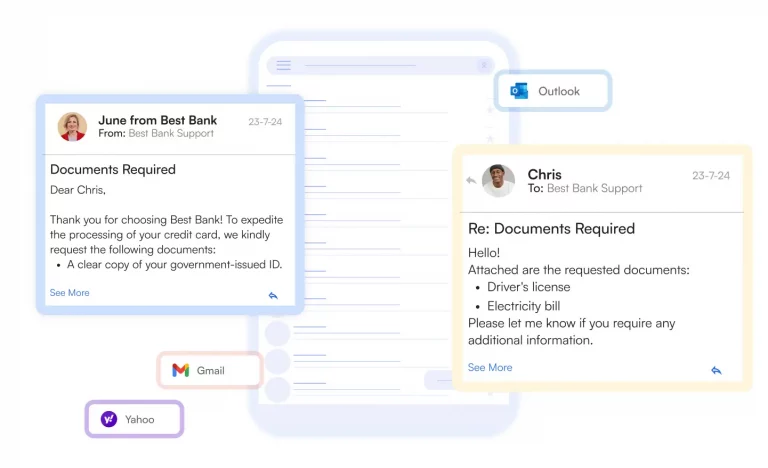The image size is (768, 468).
Task: Click date 23-7-24 on June's email
Action: [x=265, y=122]
